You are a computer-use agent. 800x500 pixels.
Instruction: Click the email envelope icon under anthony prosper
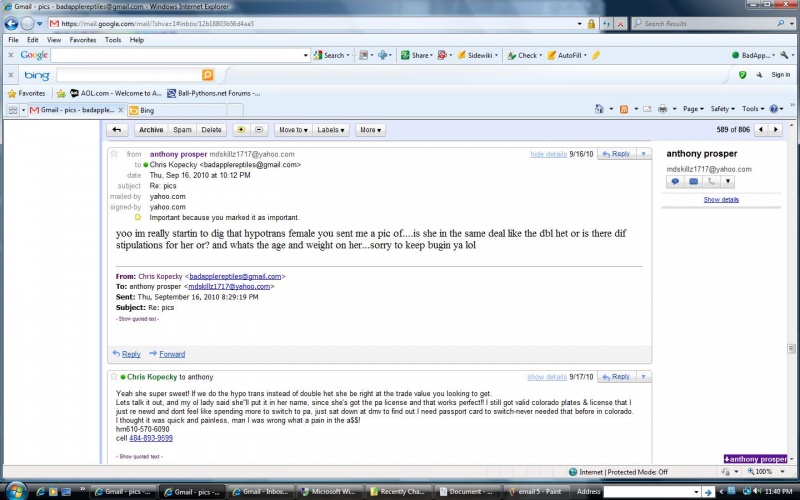693,181
